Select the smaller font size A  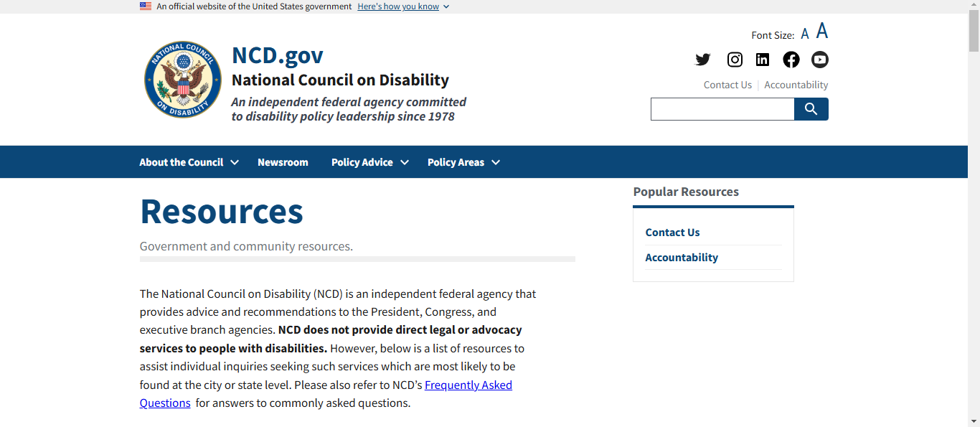[x=805, y=34]
